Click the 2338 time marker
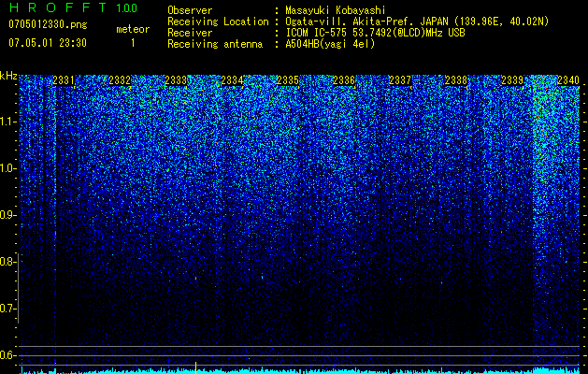The height and width of the screenshot is (374, 588). coord(456,80)
